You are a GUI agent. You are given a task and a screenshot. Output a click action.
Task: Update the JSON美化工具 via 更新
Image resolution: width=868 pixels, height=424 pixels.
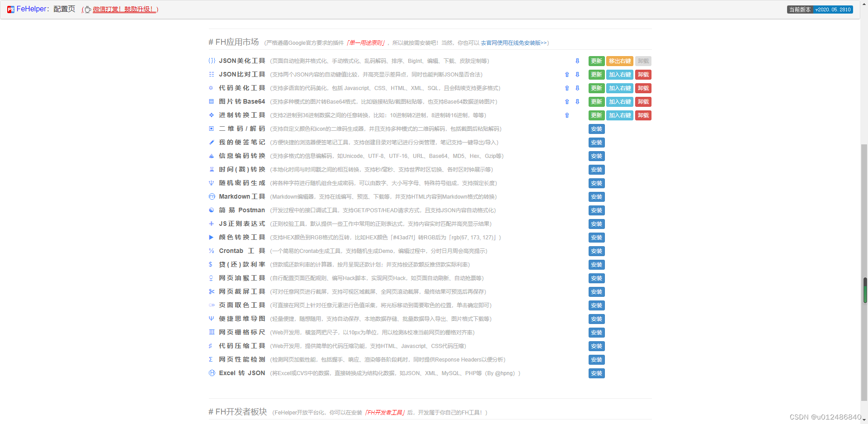[x=597, y=61]
